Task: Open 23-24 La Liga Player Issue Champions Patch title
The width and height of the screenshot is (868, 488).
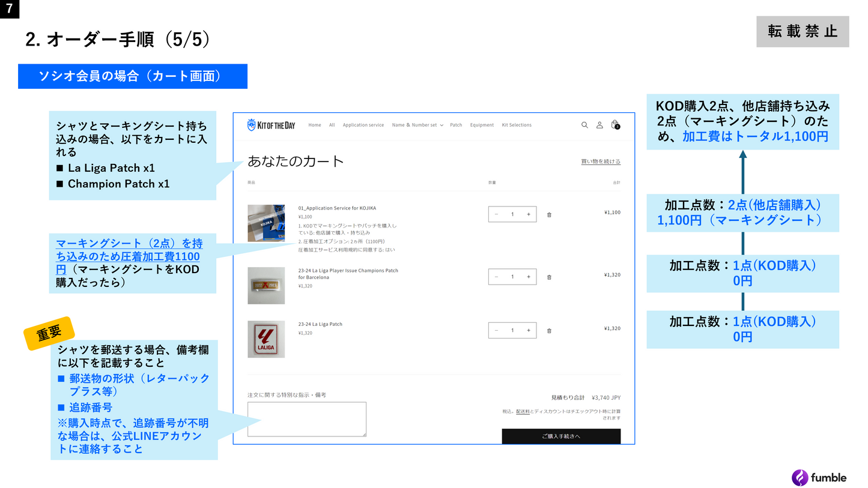Action: pyautogui.click(x=348, y=274)
